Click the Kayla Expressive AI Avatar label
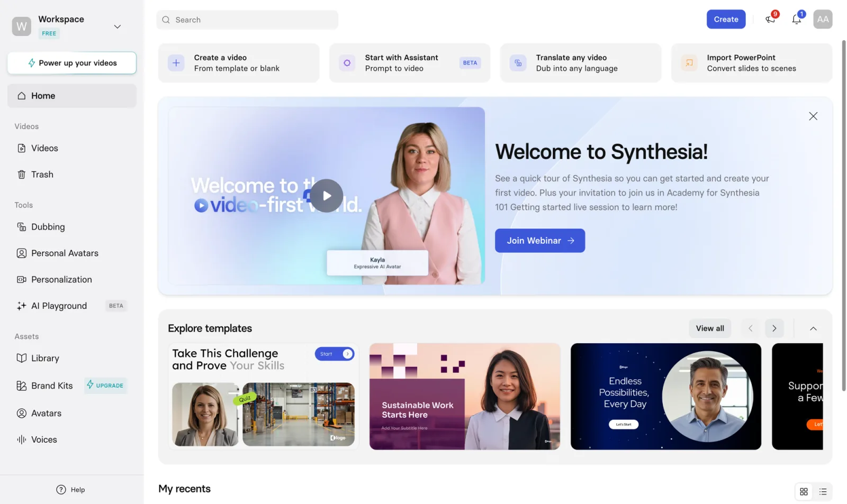847x504 pixels. pyautogui.click(x=377, y=263)
